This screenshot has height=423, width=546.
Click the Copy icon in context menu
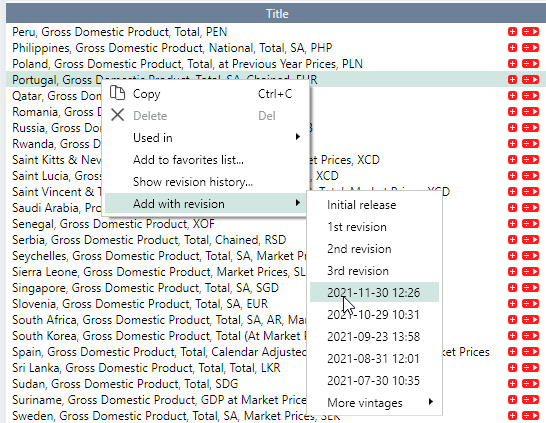[117, 93]
